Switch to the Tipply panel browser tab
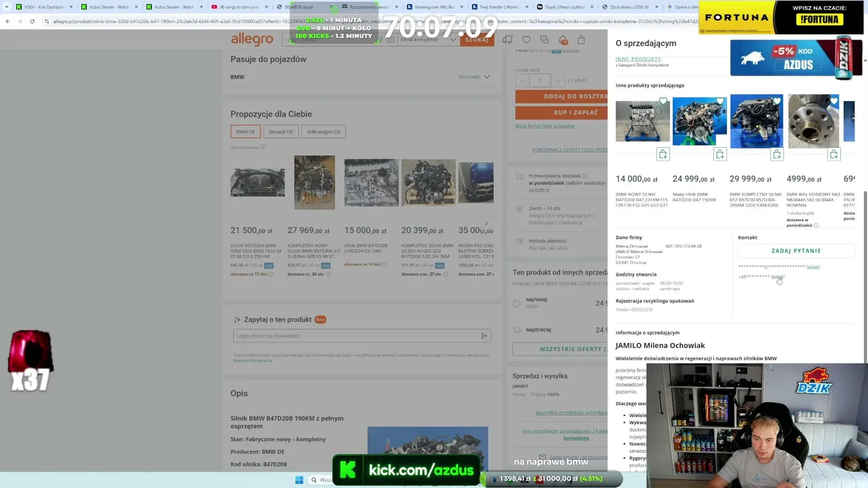868x488 pixels. 561,7
